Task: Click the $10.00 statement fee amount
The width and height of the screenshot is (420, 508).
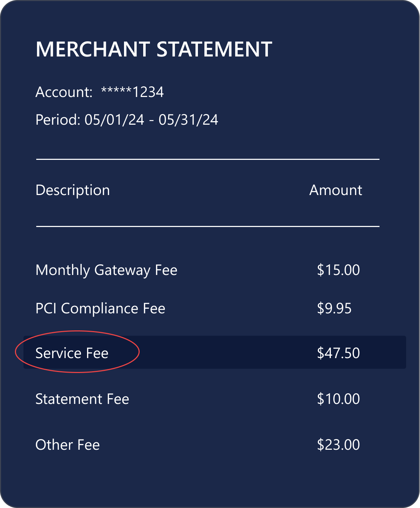Action: point(338,399)
